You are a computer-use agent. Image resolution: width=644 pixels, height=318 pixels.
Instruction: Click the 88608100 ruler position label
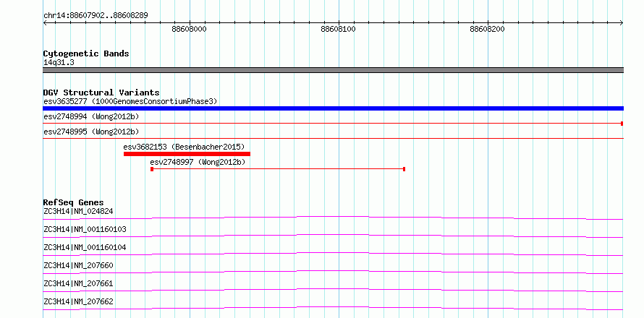pyautogui.click(x=338, y=30)
